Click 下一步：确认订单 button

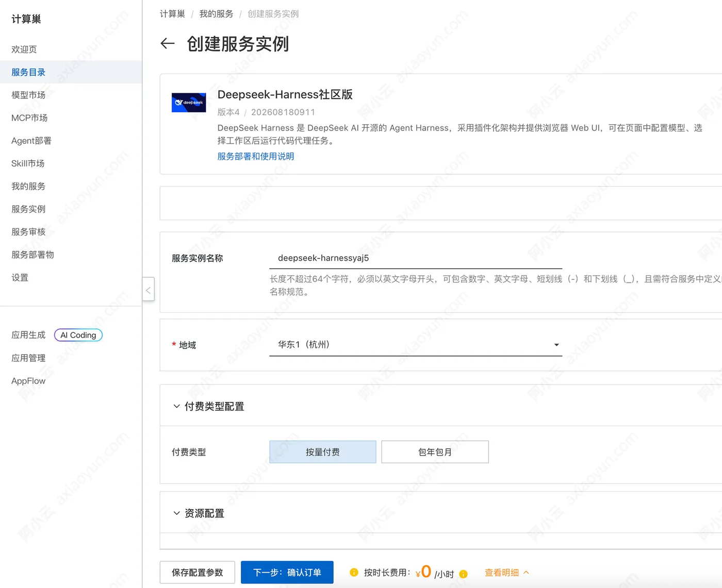point(287,573)
